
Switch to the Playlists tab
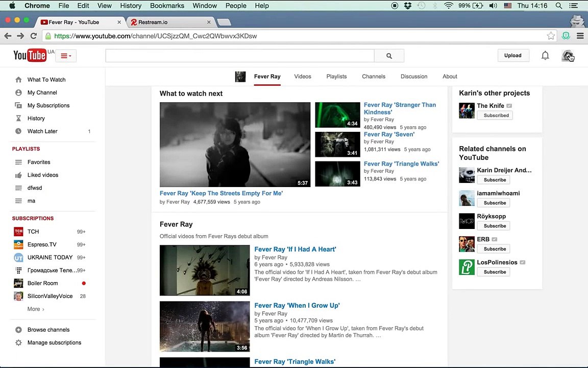point(336,77)
